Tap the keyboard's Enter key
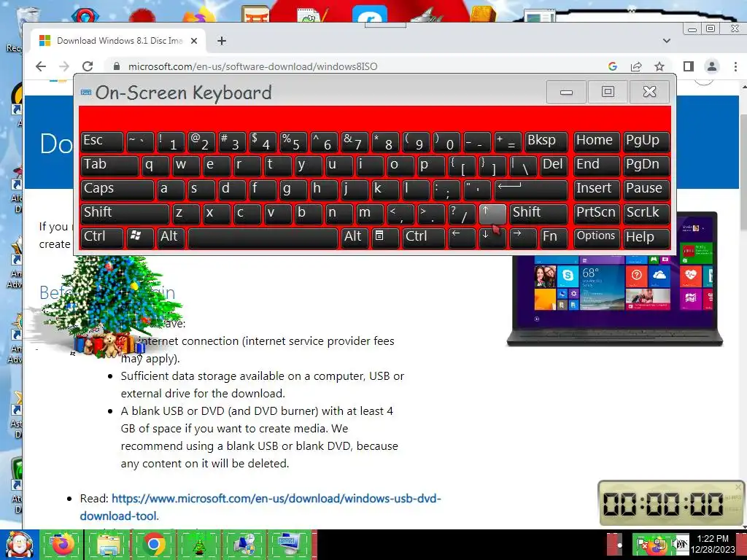The height and width of the screenshot is (560, 747). [531, 190]
